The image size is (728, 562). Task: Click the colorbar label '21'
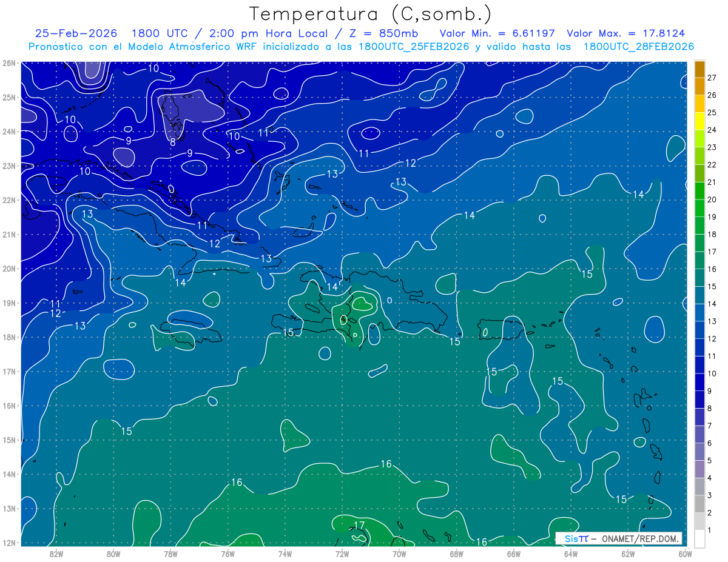click(712, 182)
